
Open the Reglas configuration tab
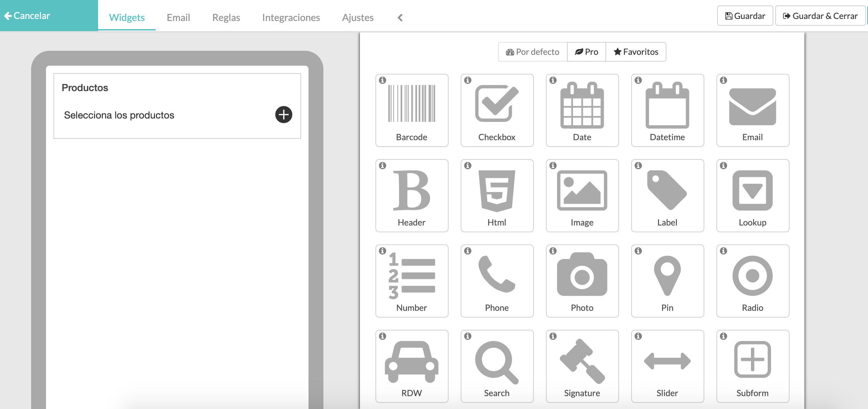(226, 17)
